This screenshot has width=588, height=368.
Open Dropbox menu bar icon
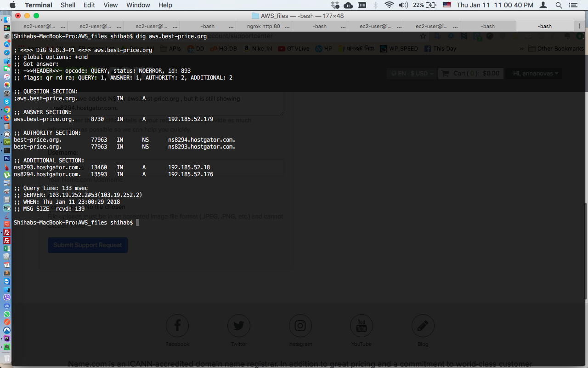[335, 5]
